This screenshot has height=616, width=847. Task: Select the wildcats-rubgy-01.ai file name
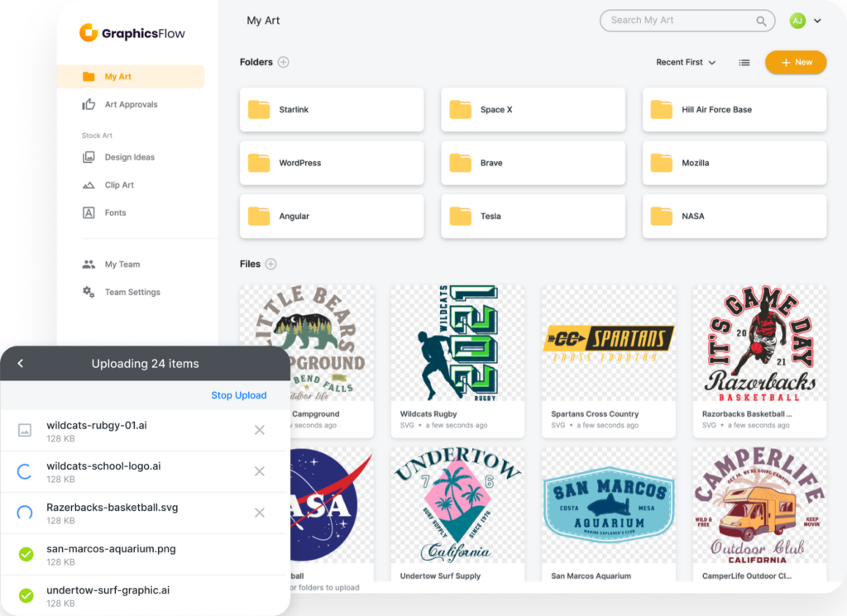[x=97, y=426]
